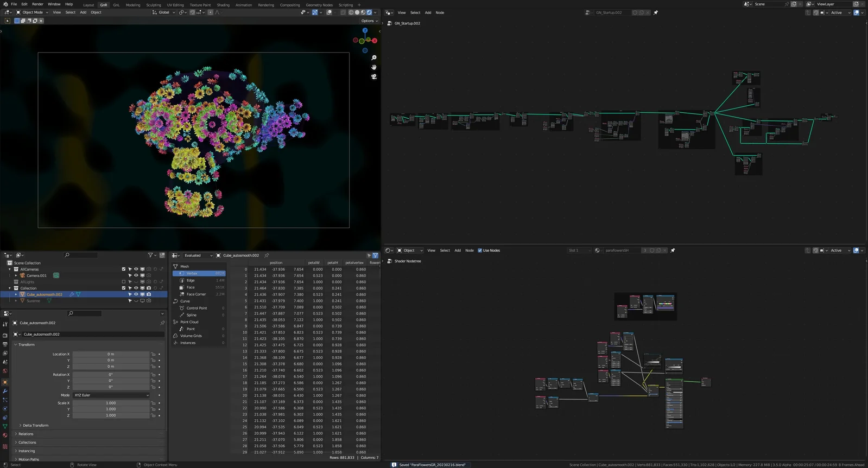The height and width of the screenshot is (468, 868).
Task: Click the zoom magnifier gizmo in viewport
Action: click(x=373, y=57)
